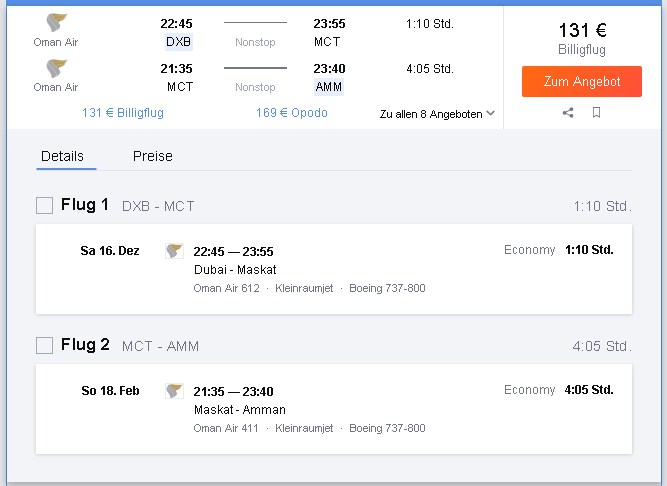Bookmark this flight offer

point(596,113)
